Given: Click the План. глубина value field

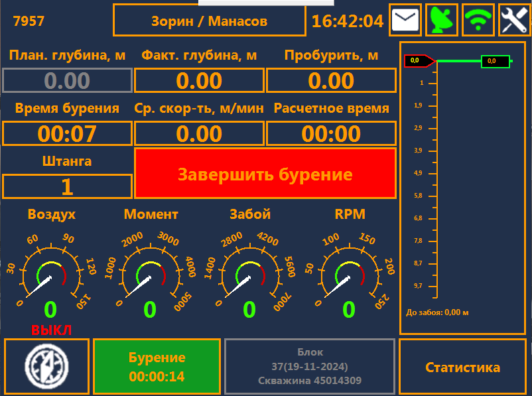Looking at the screenshot, I should [x=67, y=81].
